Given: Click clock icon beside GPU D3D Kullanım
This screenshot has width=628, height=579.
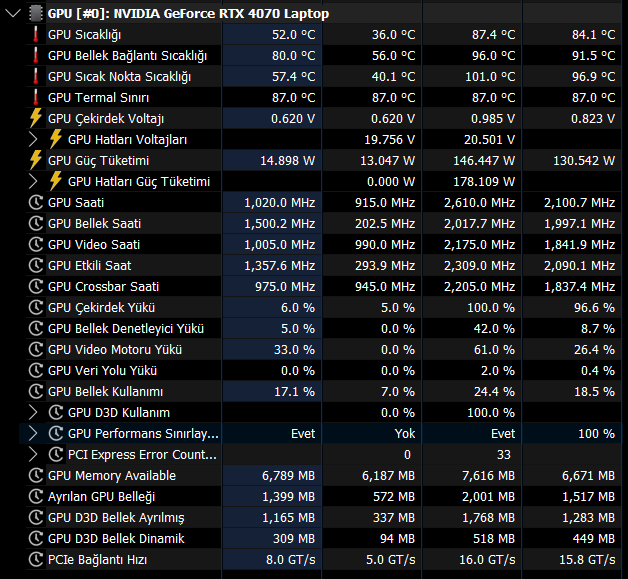Looking at the screenshot, I should pos(56,412).
